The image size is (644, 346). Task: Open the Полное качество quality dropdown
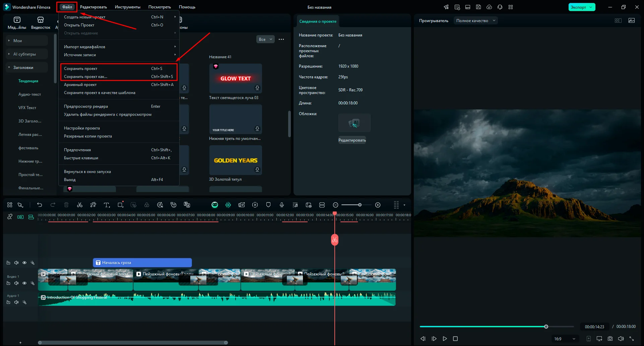click(x=475, y=21)
